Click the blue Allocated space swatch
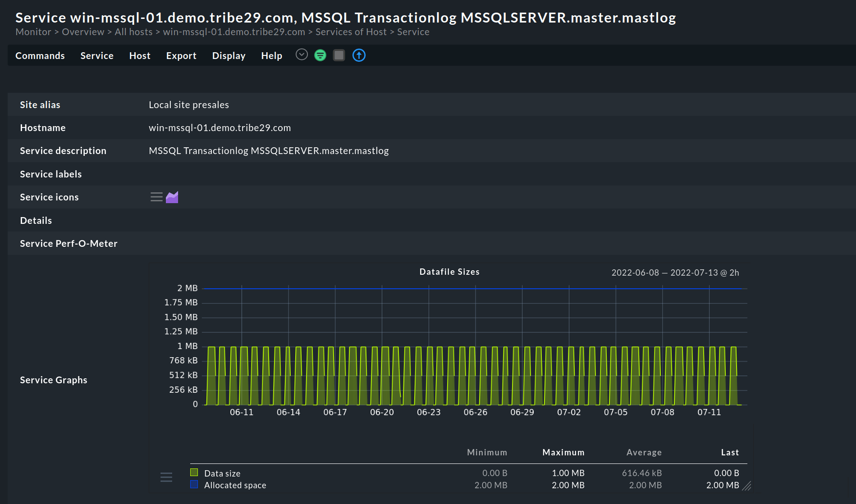 pyautogui.click(x=194, y=485)
